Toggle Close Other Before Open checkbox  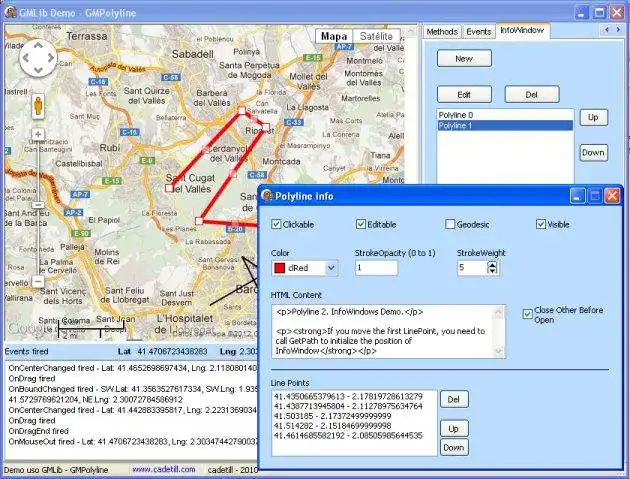tap(528, 314)
